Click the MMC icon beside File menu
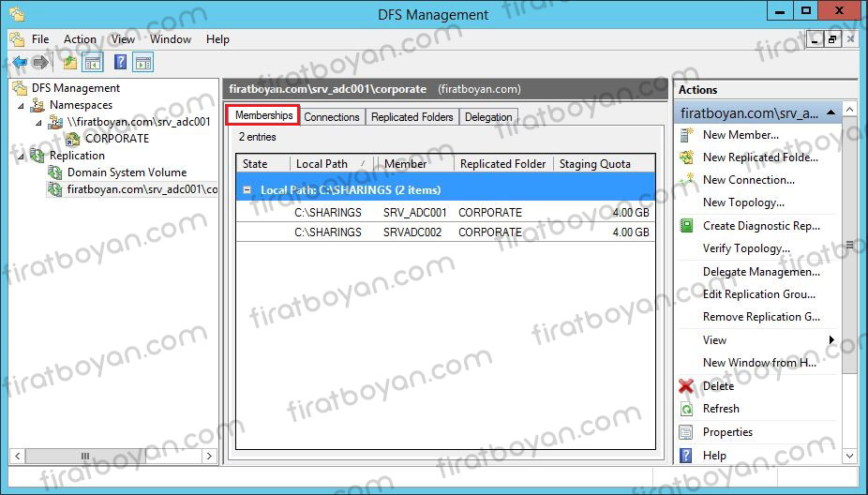This screenshot has width=868, height=495. (18, 39)
